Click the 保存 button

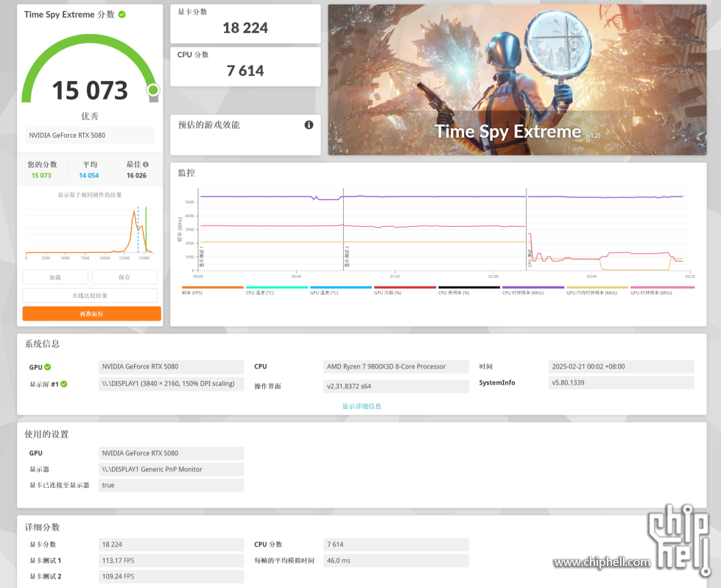[x=124, y=278]
